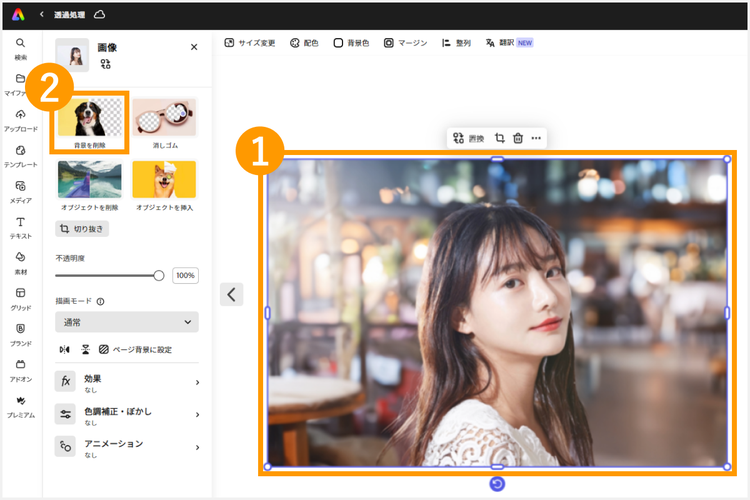Select the テキスト text tool
The height and width of the screenshot is (500, 750).
(x=21, y=228)
